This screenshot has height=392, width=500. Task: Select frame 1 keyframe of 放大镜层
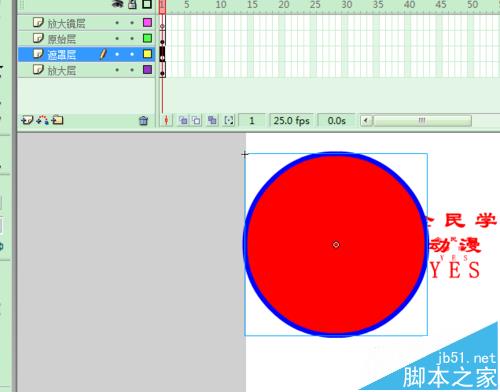[162, 23]
